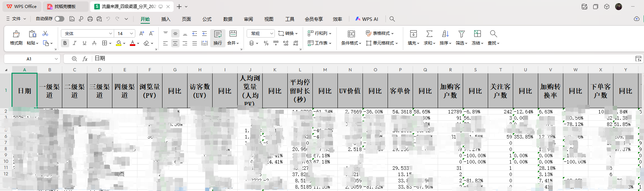Align text right
The height and width of the screenshot is (191, 644).
click(185, 43)
